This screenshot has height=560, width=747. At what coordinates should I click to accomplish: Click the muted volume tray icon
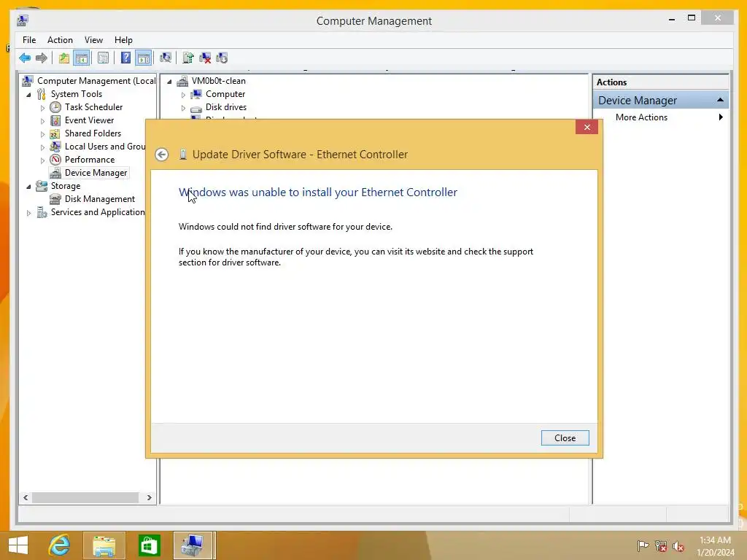click(678, 545)
